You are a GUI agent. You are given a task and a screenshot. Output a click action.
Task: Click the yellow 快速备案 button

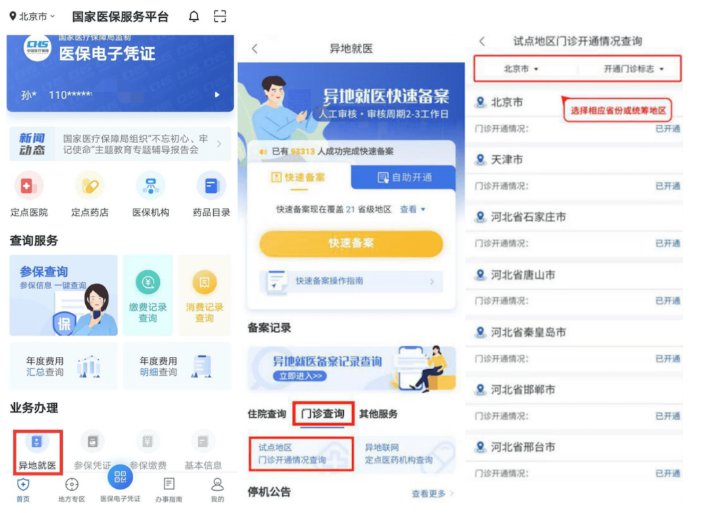351,243
